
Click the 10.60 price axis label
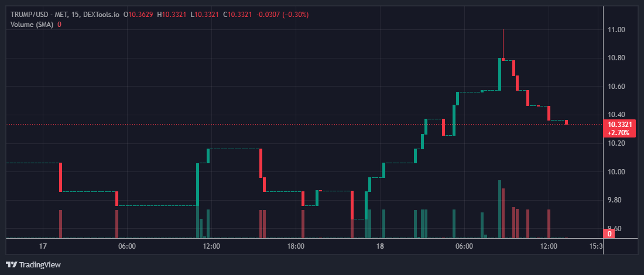[616, 87]
